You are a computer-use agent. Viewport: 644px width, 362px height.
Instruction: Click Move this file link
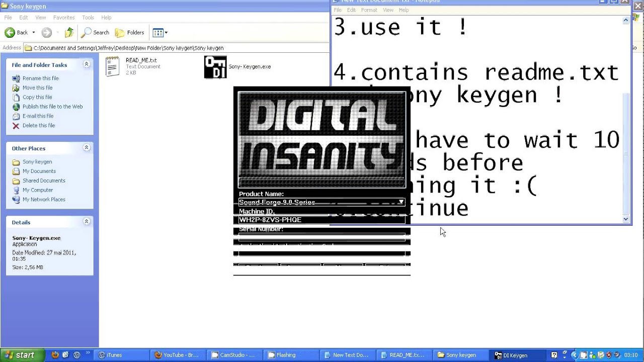point(37,88)
